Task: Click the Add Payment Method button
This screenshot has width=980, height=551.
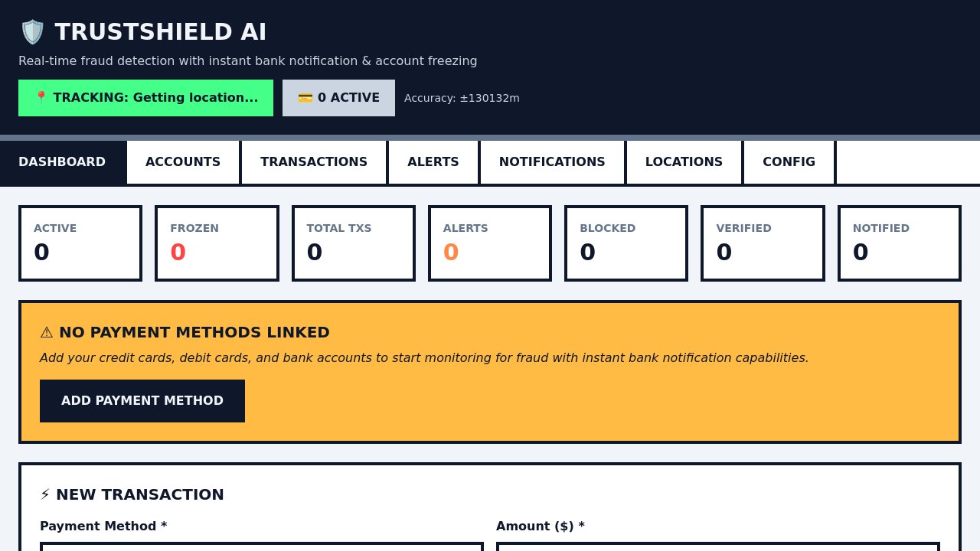Action: (x=142, y=401)
